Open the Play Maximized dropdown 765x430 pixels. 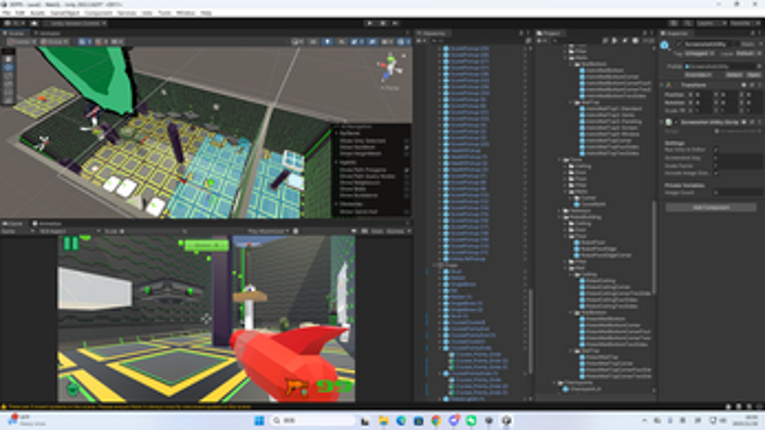tap(268, 231)
